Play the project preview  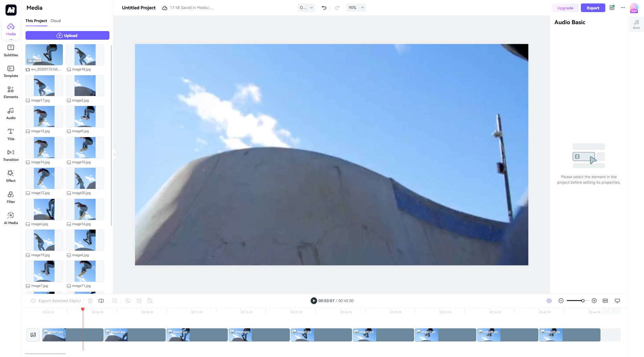[x=314, y=301]
